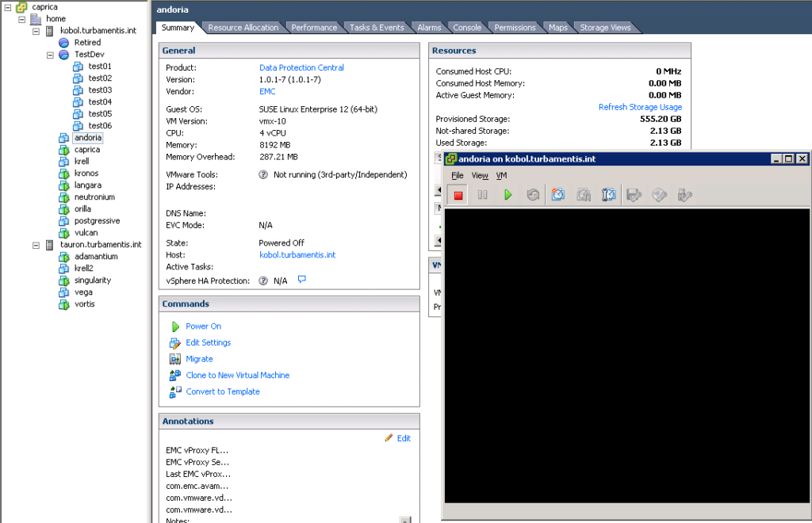The image size is (812, 523).
Task: Click the Suspend pause icon in console toolbar
Action: coord(482,195)
